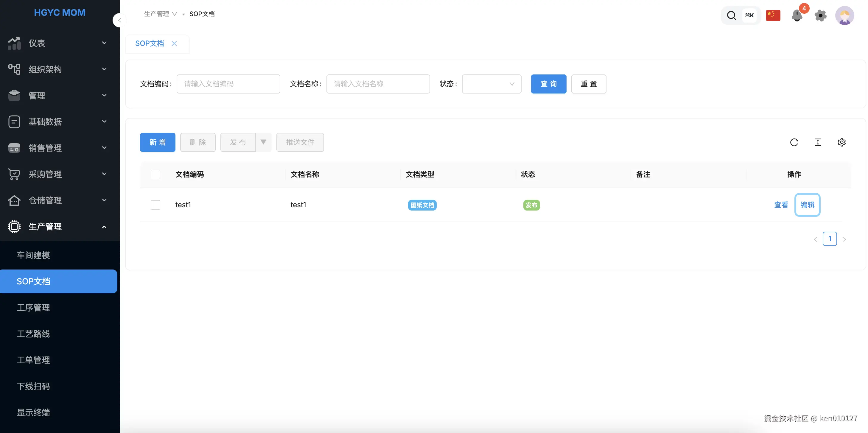The height and width of the screenshot is (433, 868).
Task: Click the Chinese flag language icon
Action: (x=773, y=15)
